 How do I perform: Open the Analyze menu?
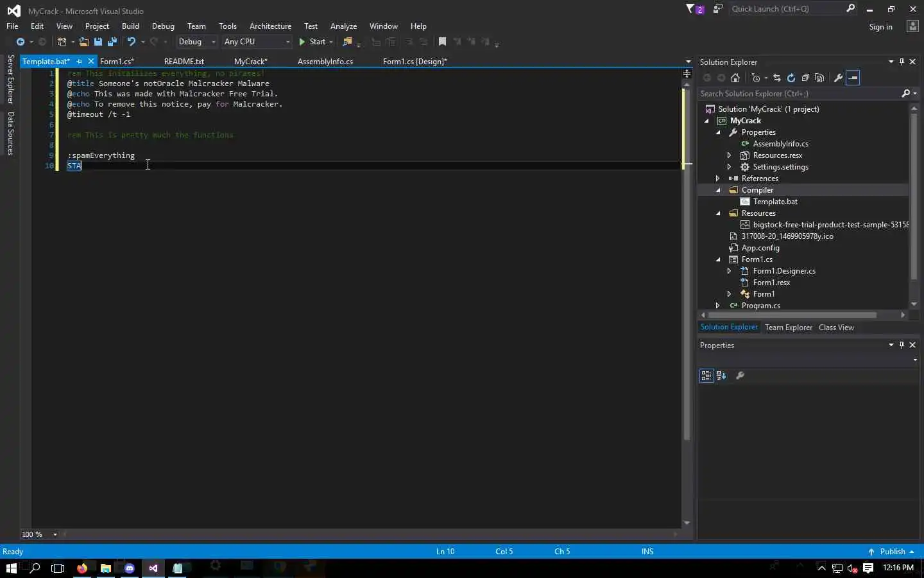click(343, 26)
